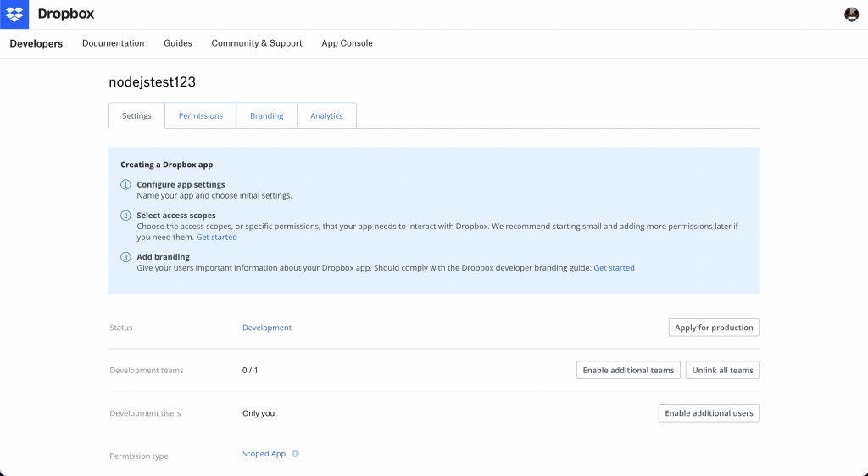This screenshot has height=476, width=868.
Task: Switch to the Analytics tab
Action: click(x=326, y=115)
